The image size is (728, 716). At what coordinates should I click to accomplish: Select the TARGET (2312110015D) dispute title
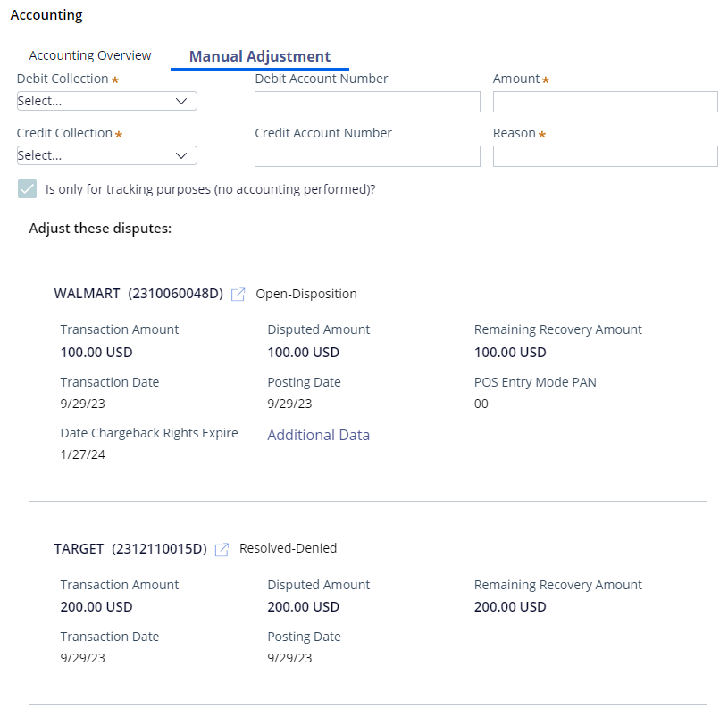(x=130, y=549)
